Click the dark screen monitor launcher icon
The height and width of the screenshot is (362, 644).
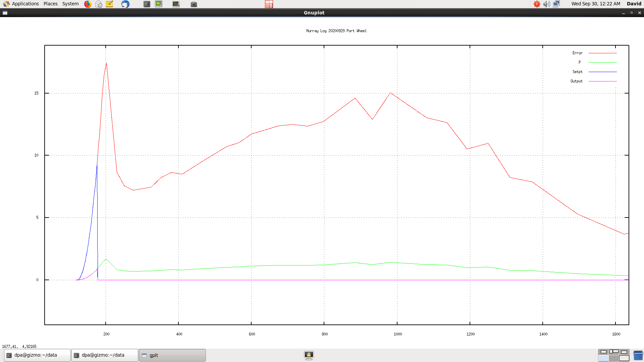coord(176,4)
